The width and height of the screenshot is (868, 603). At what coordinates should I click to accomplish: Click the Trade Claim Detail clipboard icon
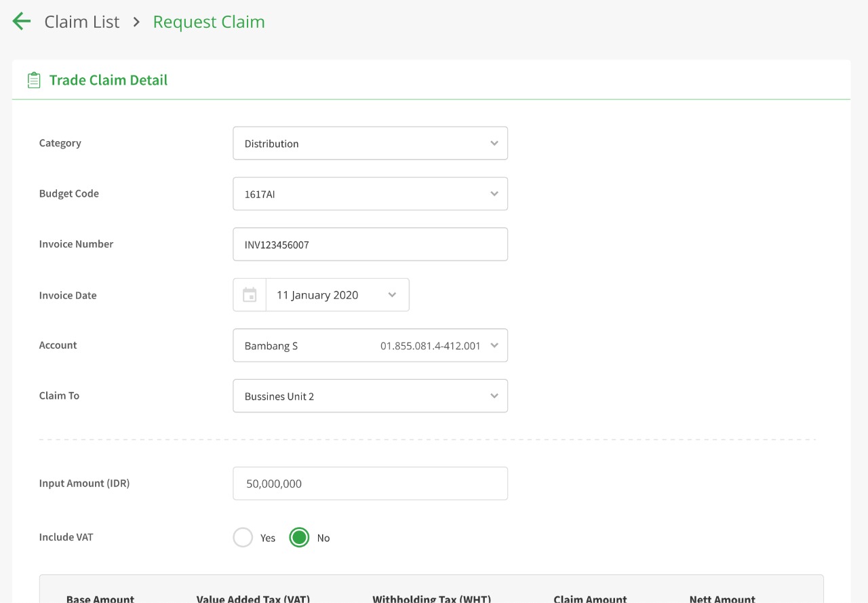pos(33,80)
